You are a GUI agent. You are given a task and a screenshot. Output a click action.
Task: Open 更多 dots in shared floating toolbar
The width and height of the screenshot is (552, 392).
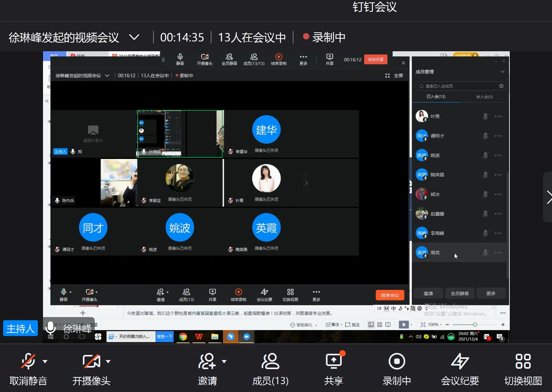[x=303, y=59]
